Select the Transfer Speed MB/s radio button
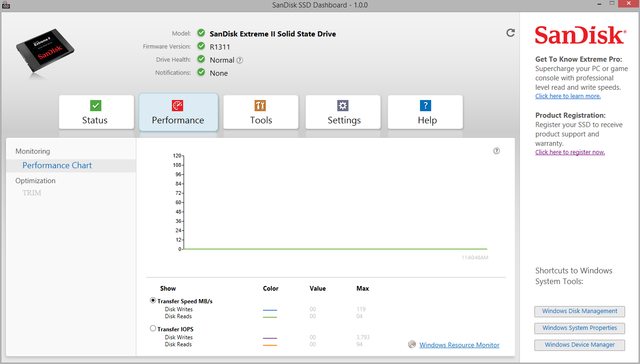640x364 pixels. [x=153, y=300]
